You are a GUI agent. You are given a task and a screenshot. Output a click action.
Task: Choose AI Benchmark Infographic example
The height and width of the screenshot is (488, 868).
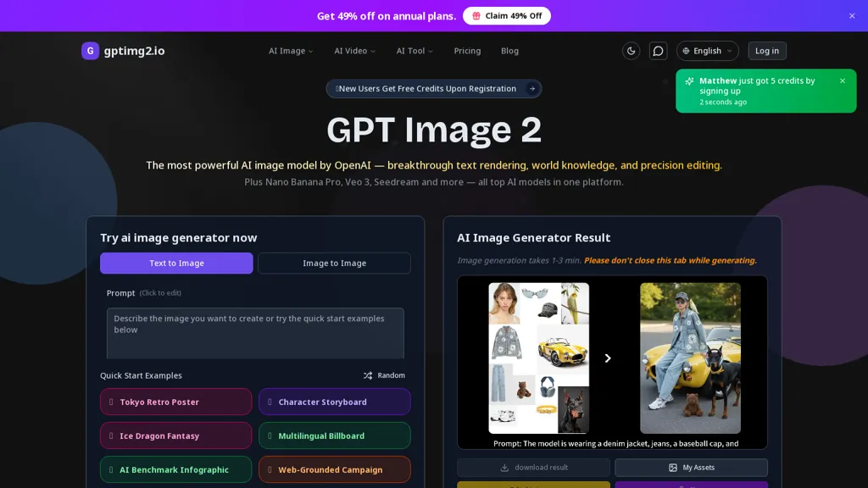pos(176,469)
